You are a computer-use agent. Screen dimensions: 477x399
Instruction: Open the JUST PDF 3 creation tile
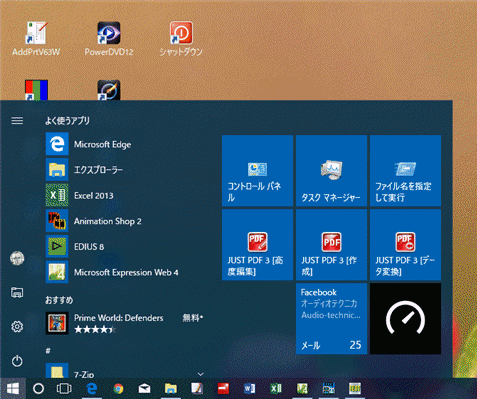tap(331, 245)
